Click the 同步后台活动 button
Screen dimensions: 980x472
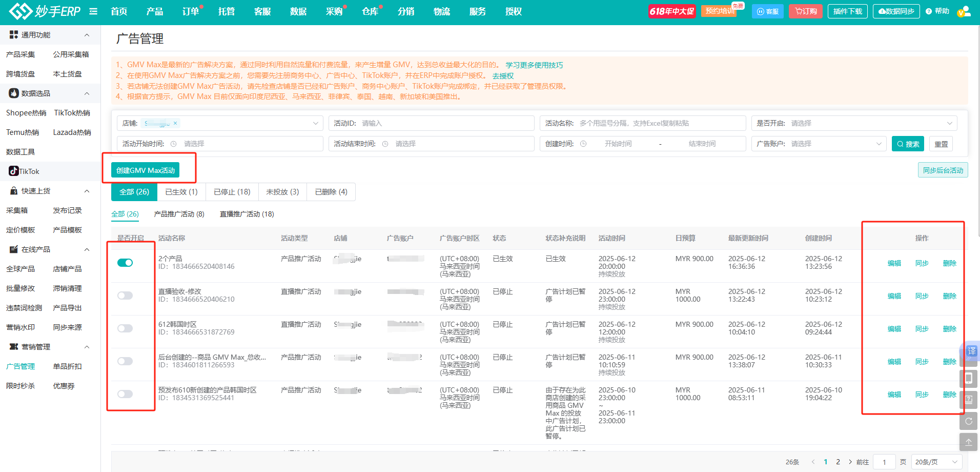click(x=943, y=170)
